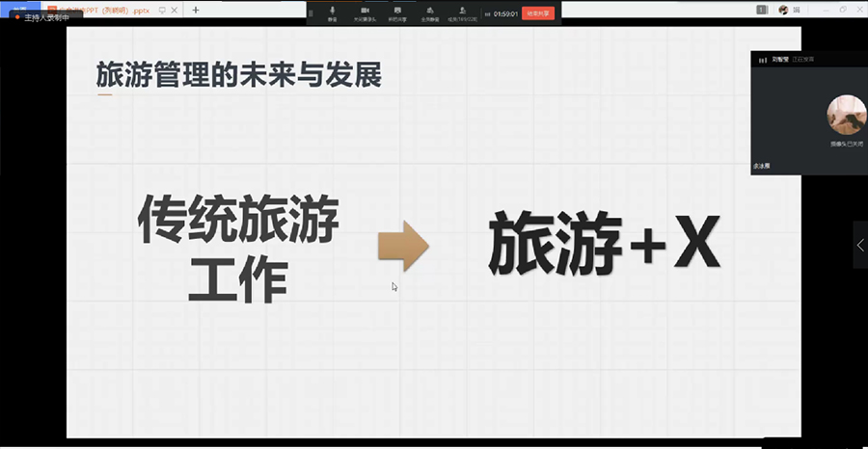
Task: Click the speaker's round avatar thumbnail
Action: point(845,115)
